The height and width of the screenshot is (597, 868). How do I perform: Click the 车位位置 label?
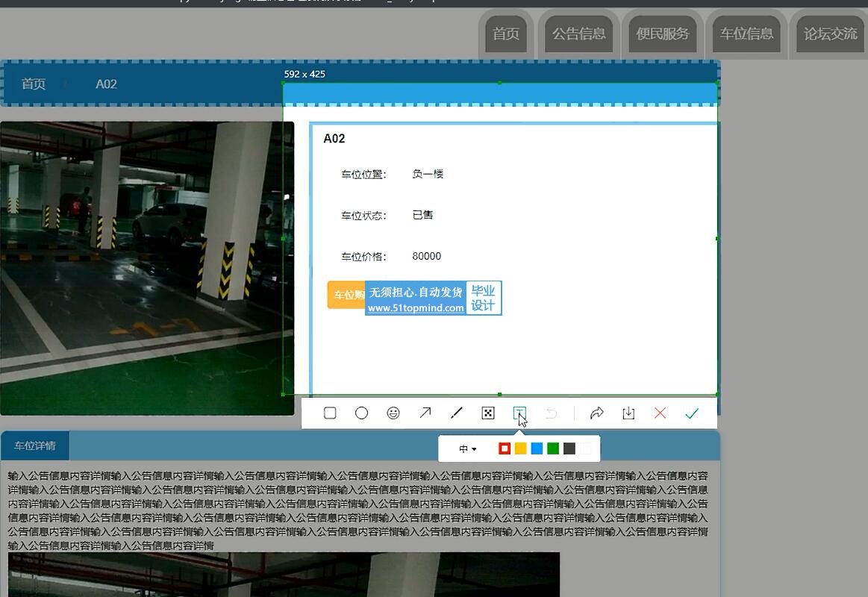coord(363,175)
